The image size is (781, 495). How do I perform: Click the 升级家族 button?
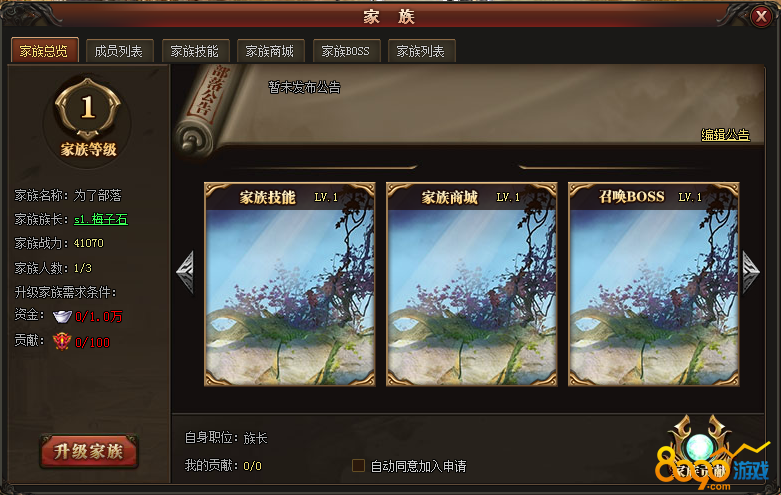coord(89,452)
